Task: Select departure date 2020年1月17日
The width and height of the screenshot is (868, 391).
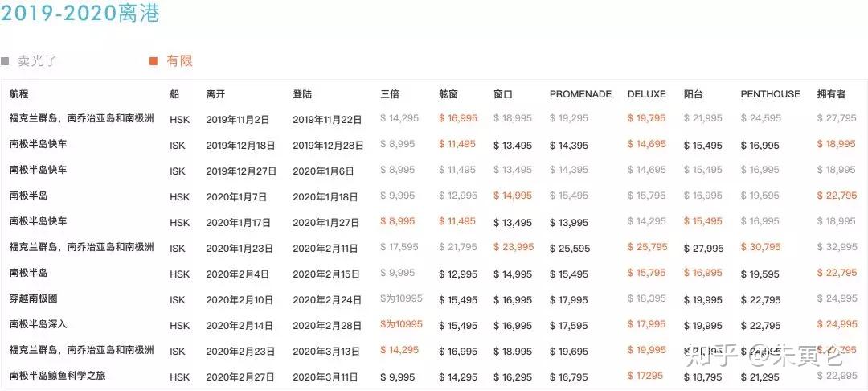Action: 238,223
